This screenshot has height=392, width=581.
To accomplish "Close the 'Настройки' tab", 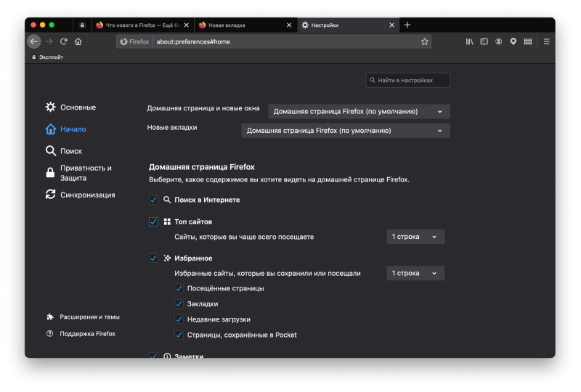I will (x=391, y=25).
